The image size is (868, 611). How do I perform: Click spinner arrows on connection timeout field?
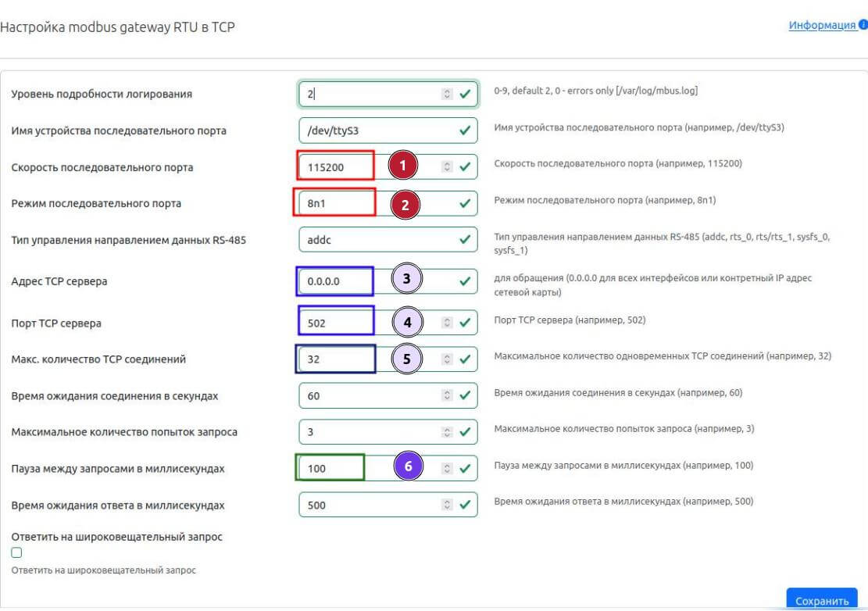coord(447,395)
